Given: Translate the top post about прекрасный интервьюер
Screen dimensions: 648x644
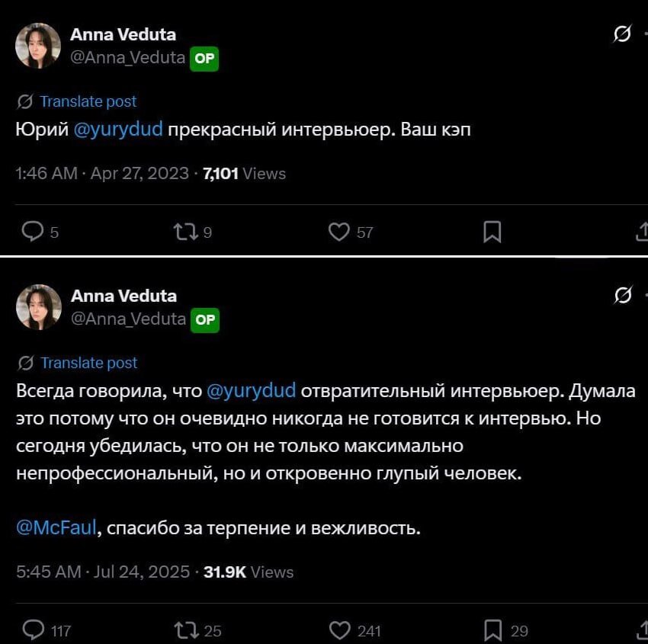Looking at the screenshot, I should tap(88, 101).
